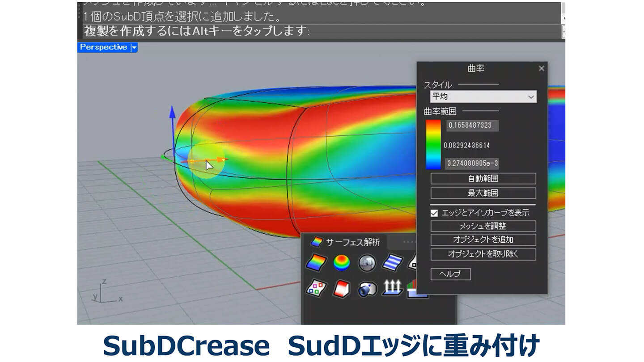Click the colored-squares surface points icon

pyautogui.click(x=317, y=289)
